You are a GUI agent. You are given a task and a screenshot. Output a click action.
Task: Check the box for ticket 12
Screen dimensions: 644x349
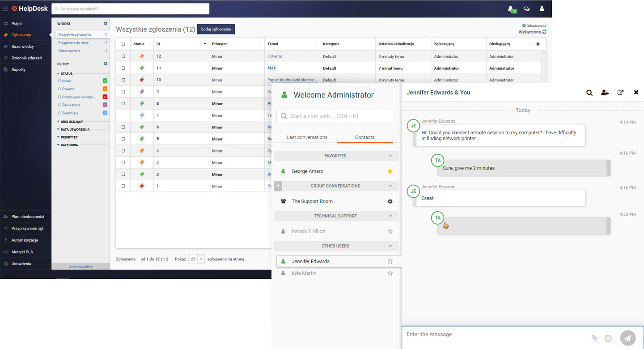[123, 56]
